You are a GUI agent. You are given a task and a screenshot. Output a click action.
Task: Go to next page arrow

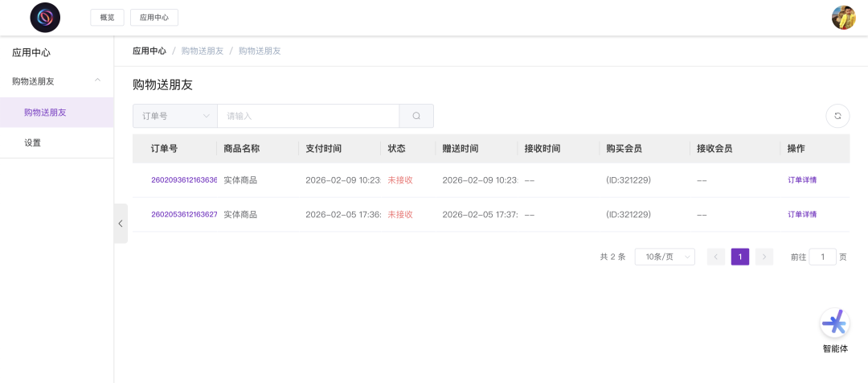764,257
